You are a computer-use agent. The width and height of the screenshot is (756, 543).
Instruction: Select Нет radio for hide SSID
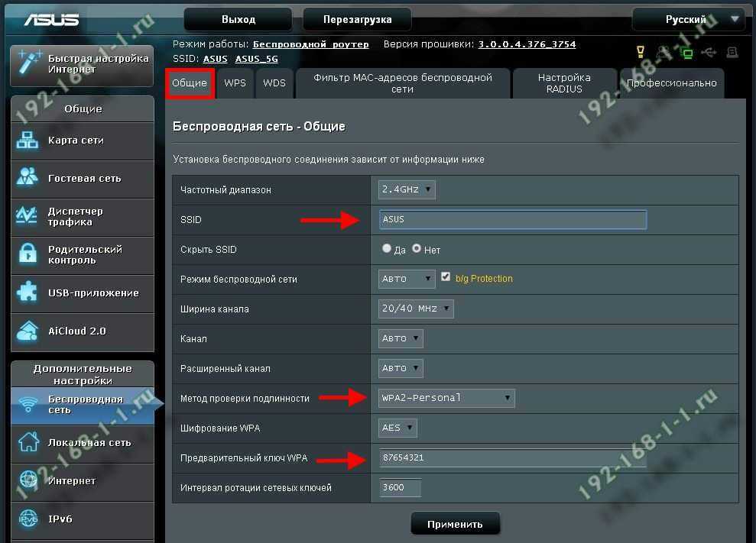(x=417, y=248)
